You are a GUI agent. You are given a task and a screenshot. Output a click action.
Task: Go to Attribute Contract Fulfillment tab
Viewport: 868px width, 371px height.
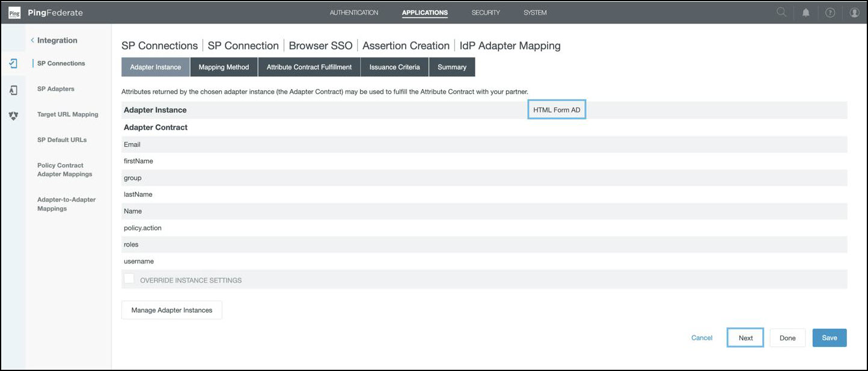tap(309, 67)
